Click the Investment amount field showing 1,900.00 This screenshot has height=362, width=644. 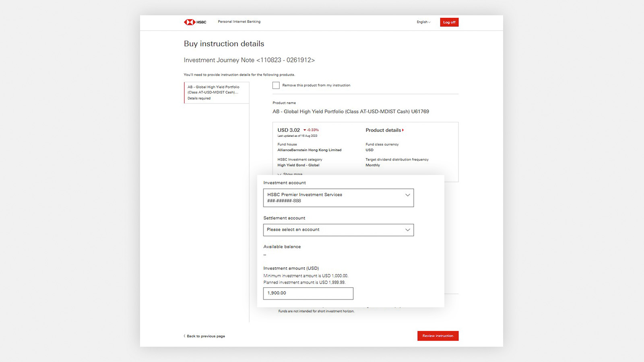tap(308, 293)
